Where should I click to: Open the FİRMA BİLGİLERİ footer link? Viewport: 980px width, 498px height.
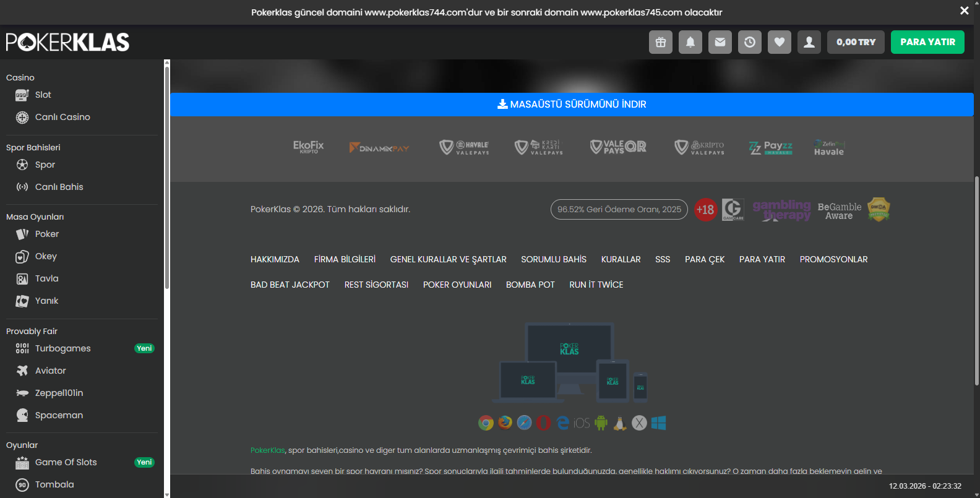(345, 259)
